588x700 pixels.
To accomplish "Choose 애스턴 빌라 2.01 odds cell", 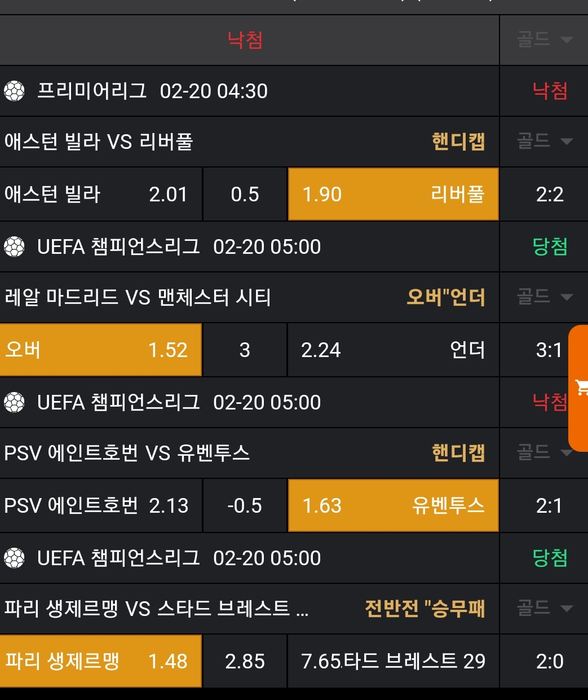I will 100,195.
